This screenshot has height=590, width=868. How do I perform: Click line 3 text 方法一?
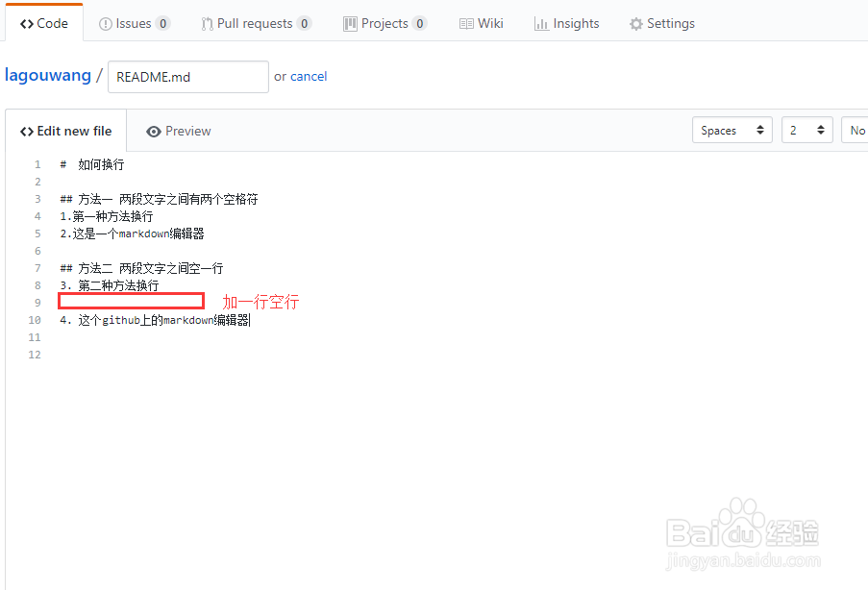coord(95,199)
